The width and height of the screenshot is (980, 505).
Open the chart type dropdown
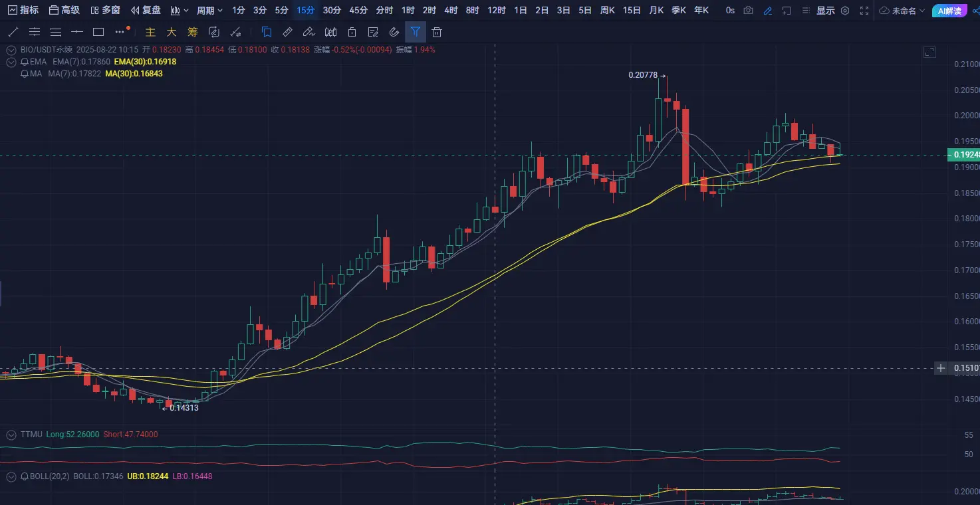click(x=180, y=11)
